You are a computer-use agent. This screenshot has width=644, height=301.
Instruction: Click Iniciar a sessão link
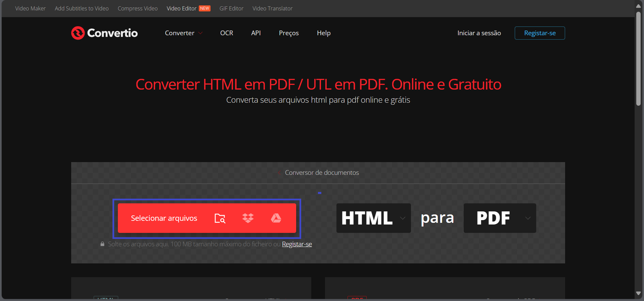click(x=479, y=33)
